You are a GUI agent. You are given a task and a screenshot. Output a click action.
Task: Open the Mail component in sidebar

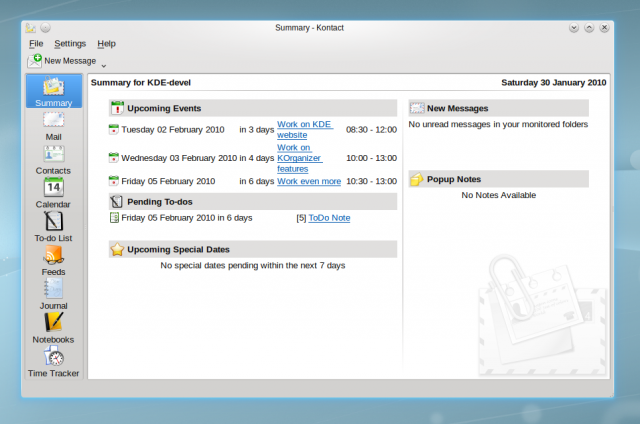[x=53, y=125]
